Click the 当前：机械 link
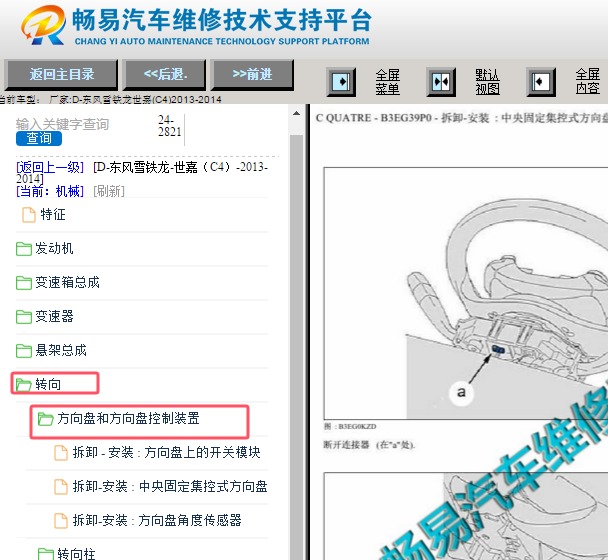The height and width of the screenshot is (560, 608). [50, 191]
